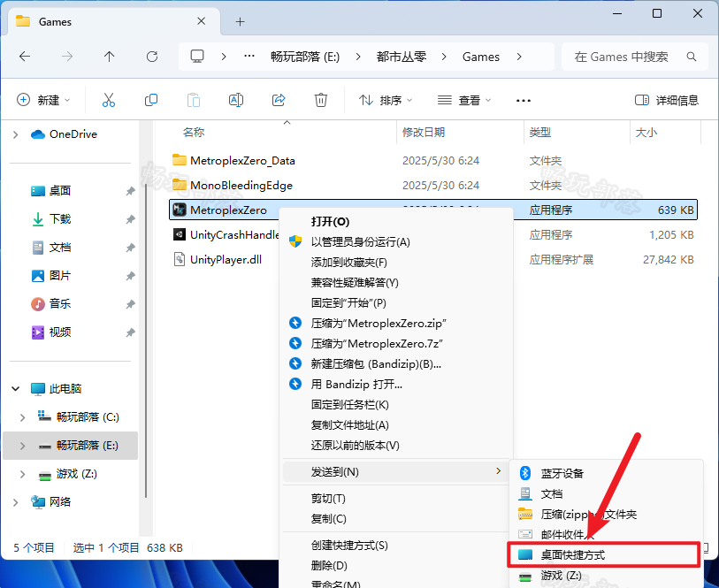The image size is (719, 588).
Task: Refresh the Games folder view
Action: [152, 57]
